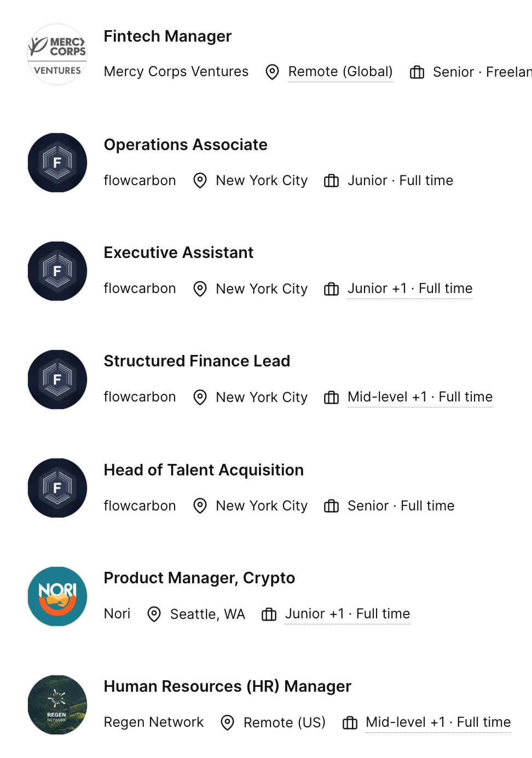Click the Remote (US) location text
This screenshot has width=532, height=758.
click(285, 722)
